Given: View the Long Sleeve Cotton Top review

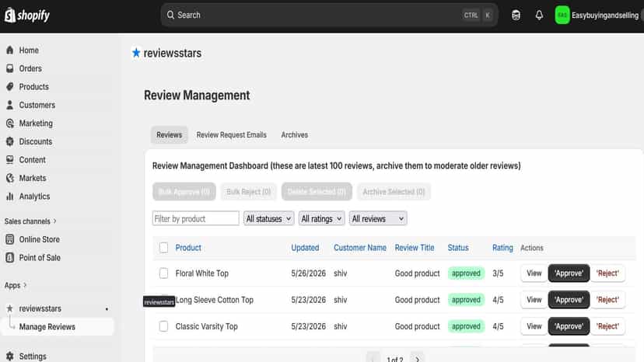Looking at the screenshot, I should tap(534, 300).
